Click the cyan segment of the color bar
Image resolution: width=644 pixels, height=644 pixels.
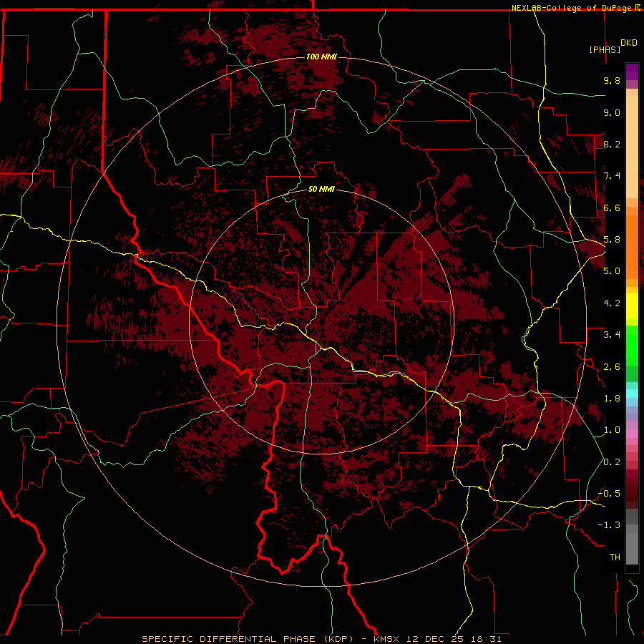point(632,394)
